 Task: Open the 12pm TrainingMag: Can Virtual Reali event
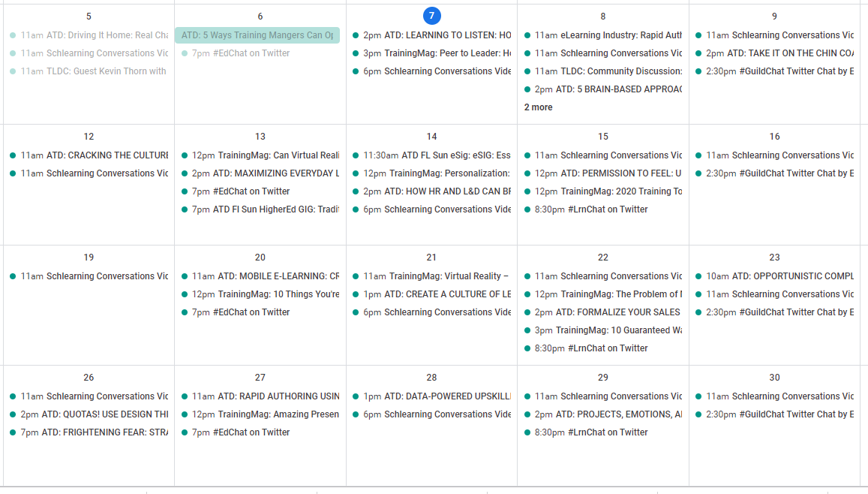click(260, 155)
